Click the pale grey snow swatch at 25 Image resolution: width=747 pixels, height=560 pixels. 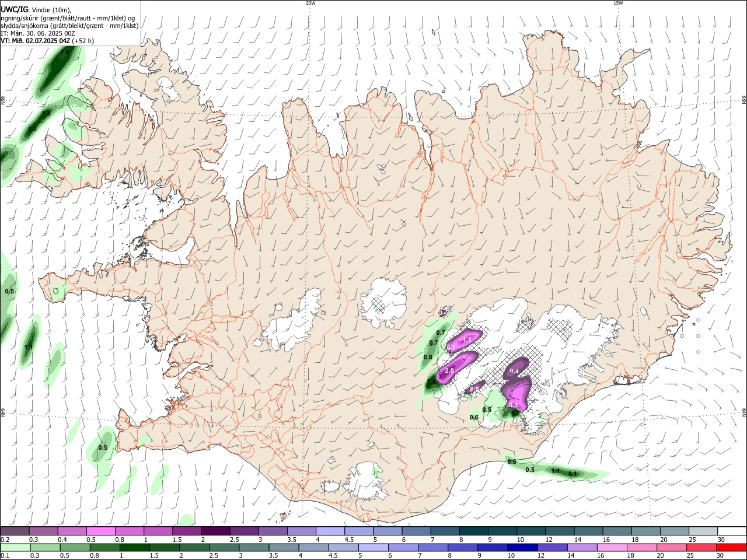click(x=703, y=531)
